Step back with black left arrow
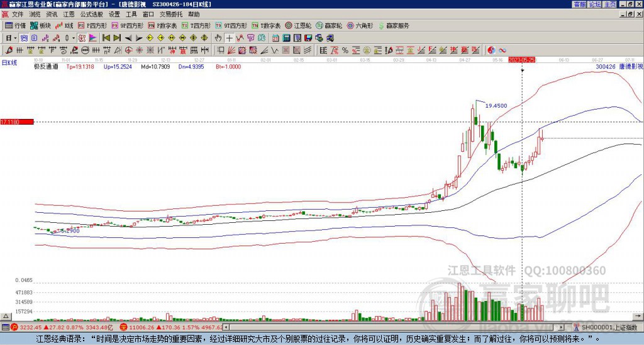This screenshot has width=644, height=345. [x=128, y=38]
